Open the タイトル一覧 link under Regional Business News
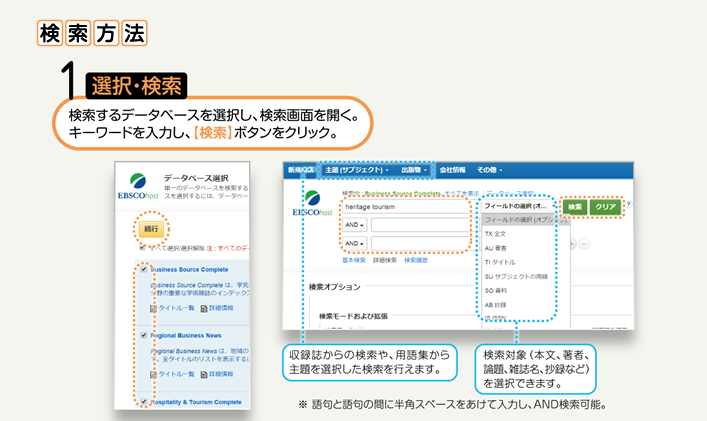 176,374
